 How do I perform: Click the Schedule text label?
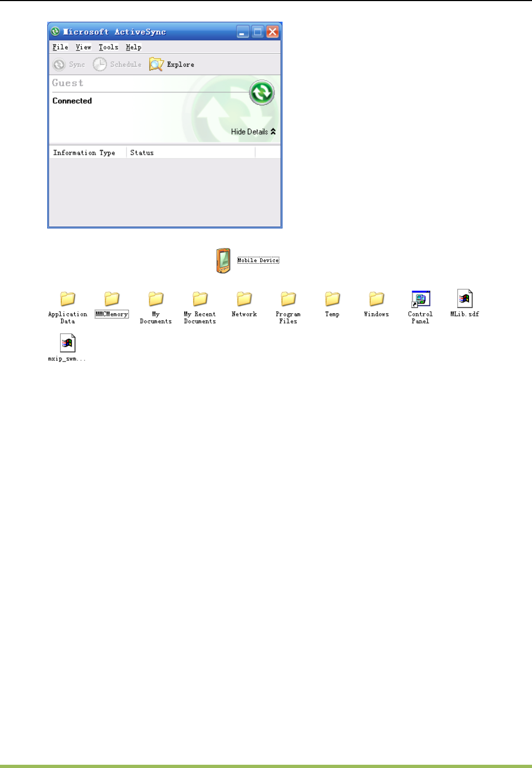click(126, 64)
